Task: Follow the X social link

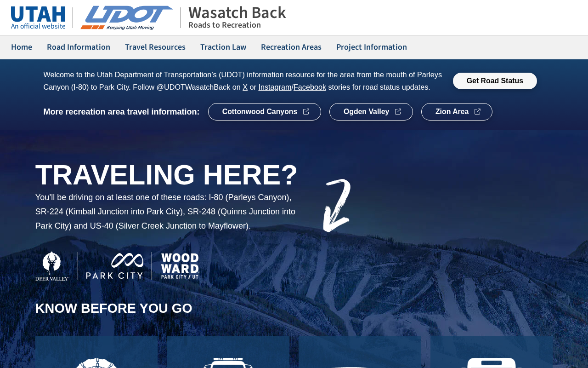Action: tap(245, 87)
